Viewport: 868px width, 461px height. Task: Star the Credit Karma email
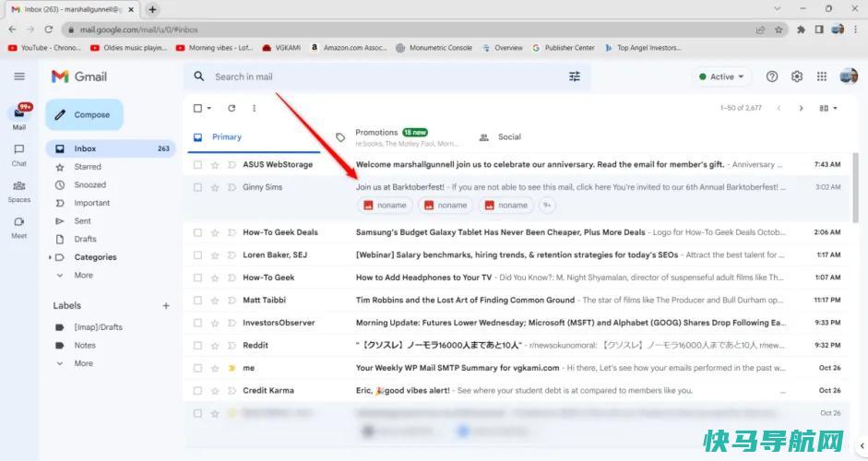[215, 391]
